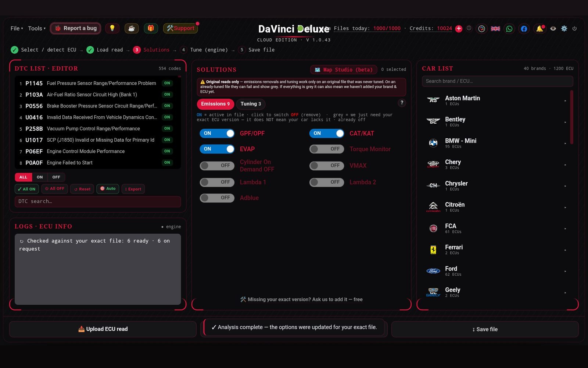
Task: Click the Upload ECU read button
Action: pyautogui.click(x=103, y=329)
